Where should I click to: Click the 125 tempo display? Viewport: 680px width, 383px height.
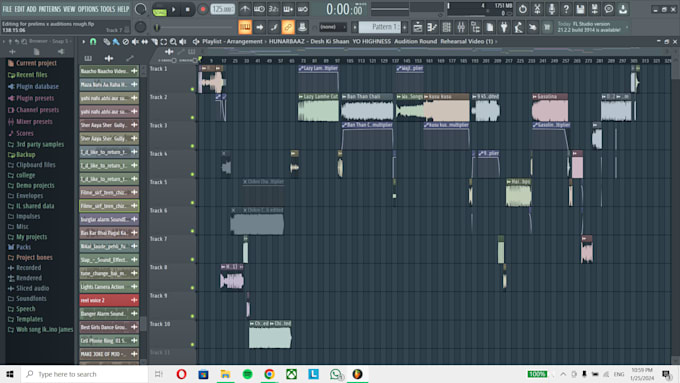pos(222,9)
